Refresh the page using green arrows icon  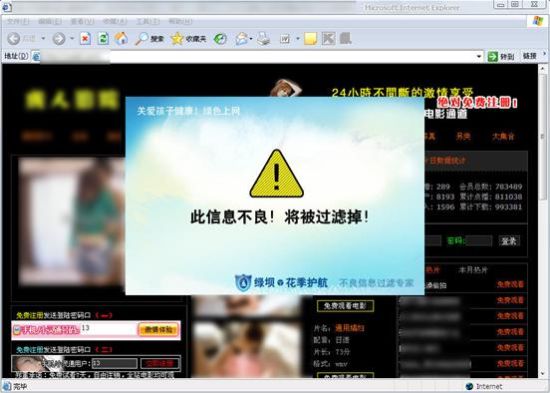[103, 38]
